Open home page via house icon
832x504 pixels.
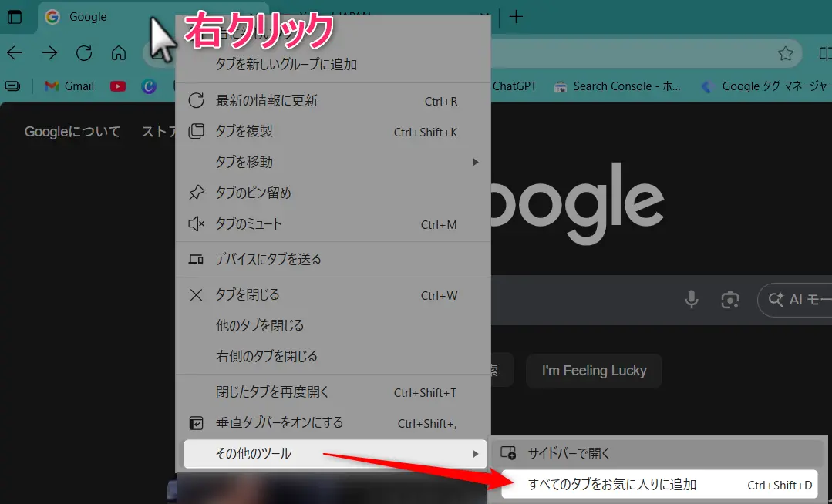(x=118, y=53)
